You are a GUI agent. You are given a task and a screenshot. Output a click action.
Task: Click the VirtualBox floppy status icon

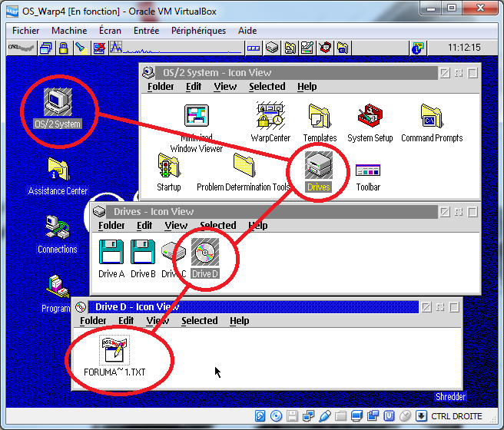point(292,416)
